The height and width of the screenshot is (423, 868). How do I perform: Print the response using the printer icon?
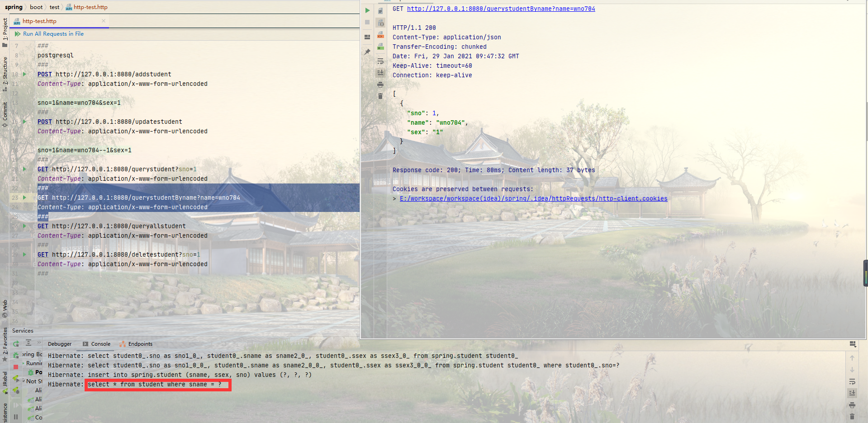pos(380,85)
